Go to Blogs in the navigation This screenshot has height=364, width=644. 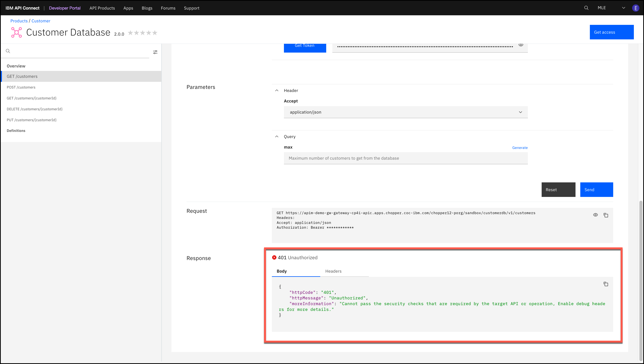click(x=147, y=8)
